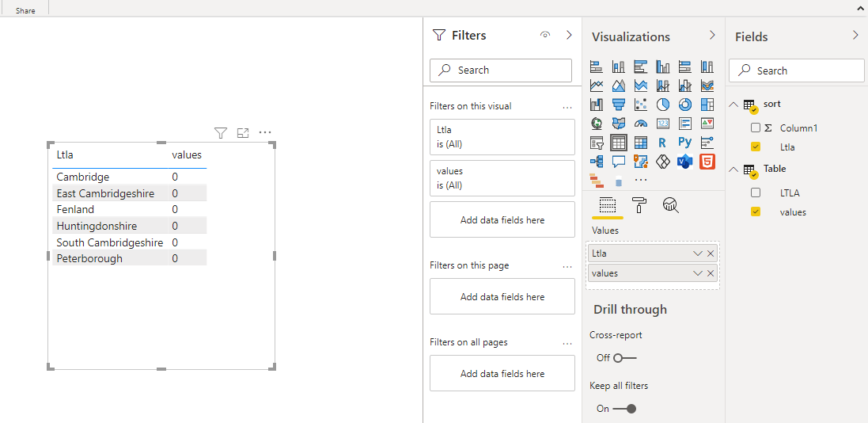Viewport: 868px width, 423px height.
Task: Switch to the Fields well tab
Action: click(x=607, y=205)
